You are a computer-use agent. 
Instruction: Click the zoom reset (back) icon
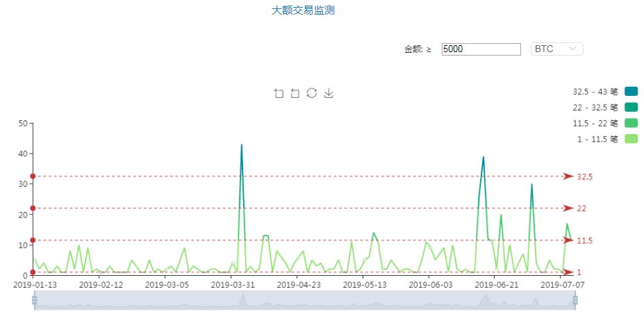(x=295, y=93)
